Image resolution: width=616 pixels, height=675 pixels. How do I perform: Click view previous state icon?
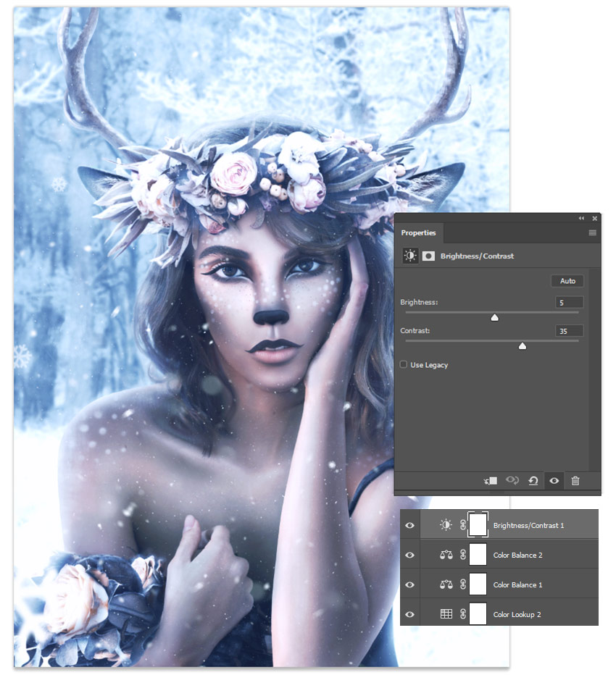pos(512,480)
